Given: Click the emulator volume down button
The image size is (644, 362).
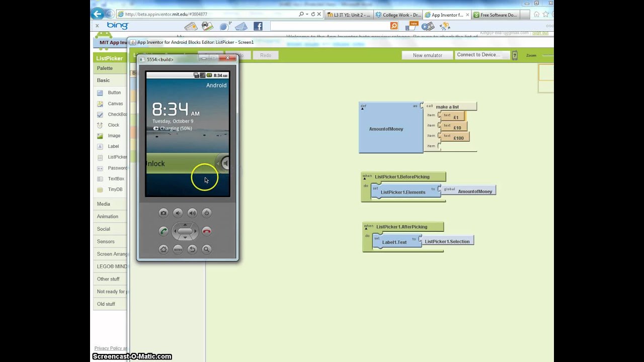Looking at the screenshot, I should point(178,213).
